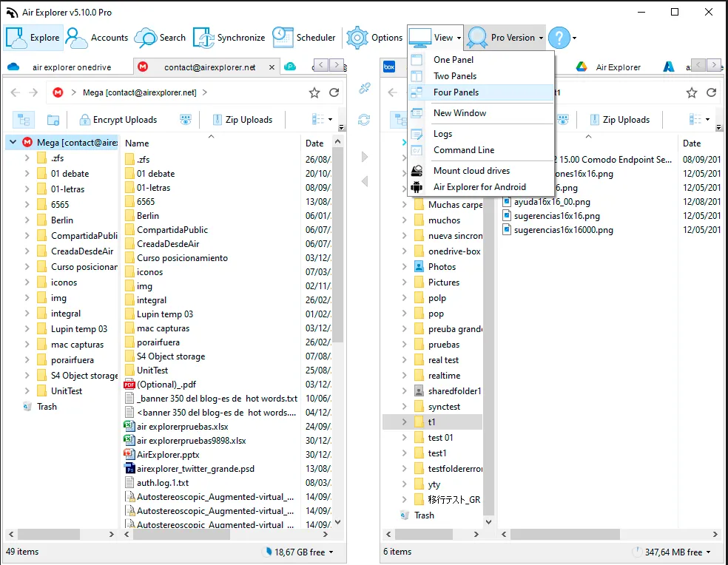728x565 pixels.
Task: Open a New Window
Action: pyautogui.click(x=481, y=113)
